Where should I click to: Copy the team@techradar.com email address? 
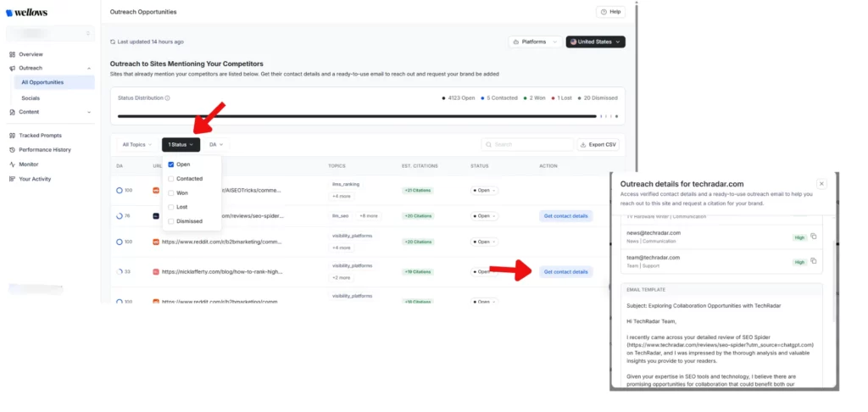tap(813, 261)
